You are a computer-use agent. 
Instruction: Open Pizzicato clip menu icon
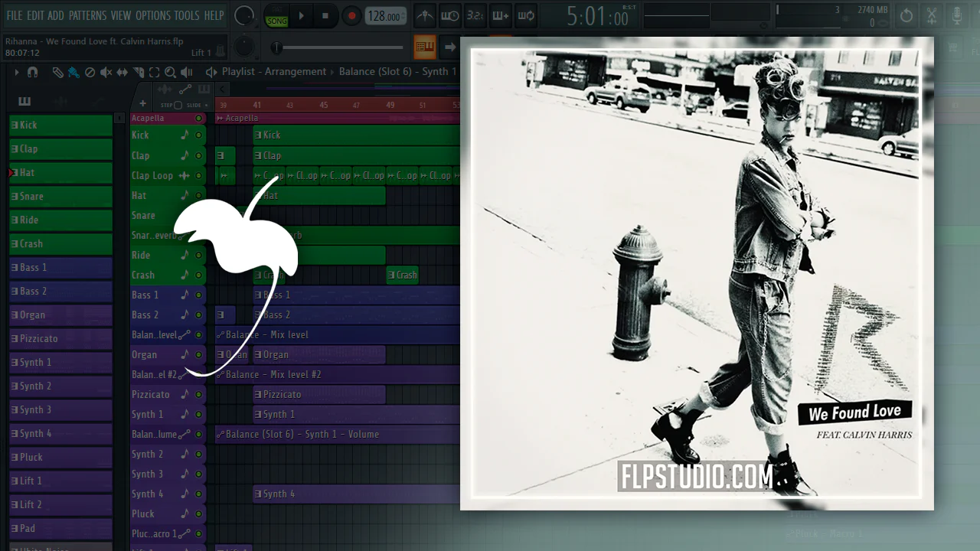click(x=258, y=394)
